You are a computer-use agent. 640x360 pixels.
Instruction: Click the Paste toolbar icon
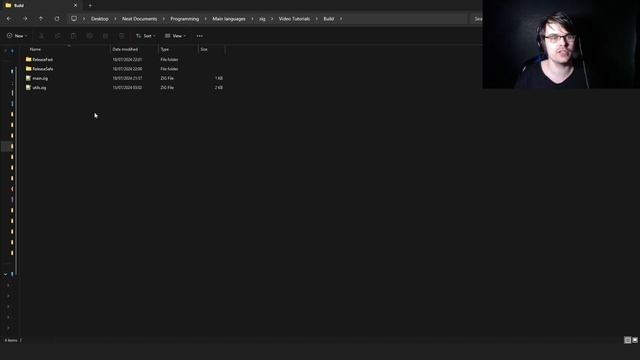[73, 36]
